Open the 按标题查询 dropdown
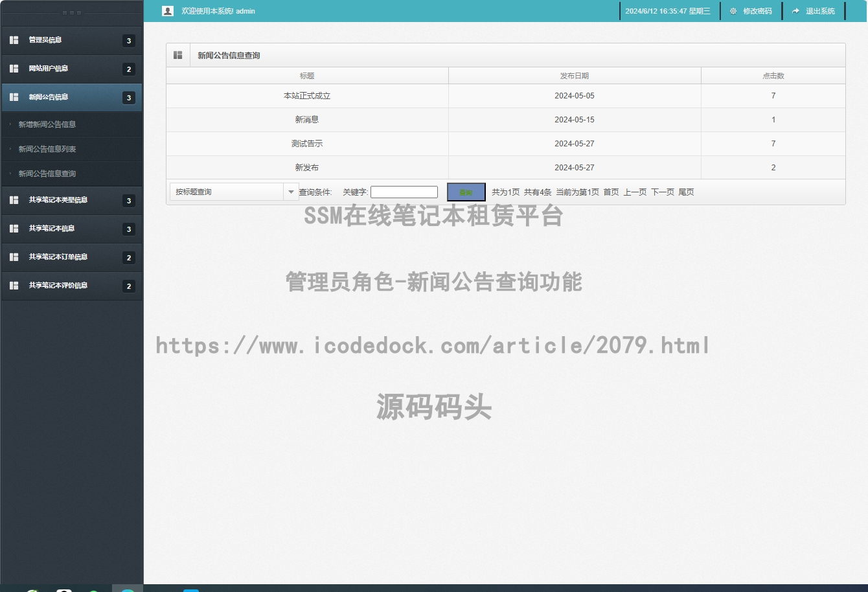Viewport: 868px width, 592px height. 234,192
